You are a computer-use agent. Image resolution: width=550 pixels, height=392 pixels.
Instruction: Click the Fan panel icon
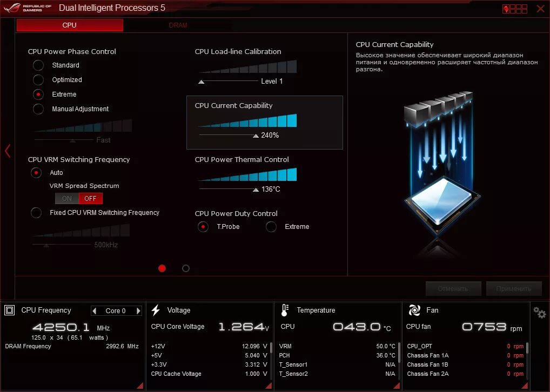tap(414, 310)
